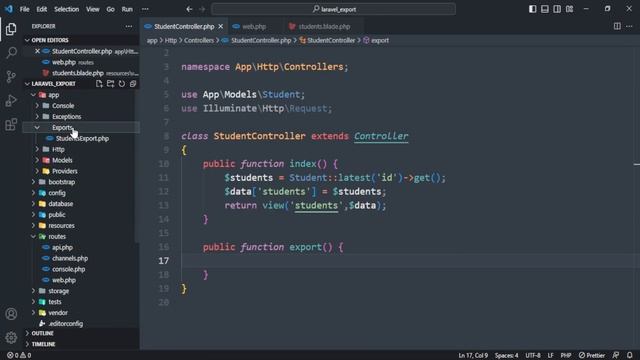Open the Edit menu
Image resolution: width=640 pixels, height=360 pixels.
42,9
